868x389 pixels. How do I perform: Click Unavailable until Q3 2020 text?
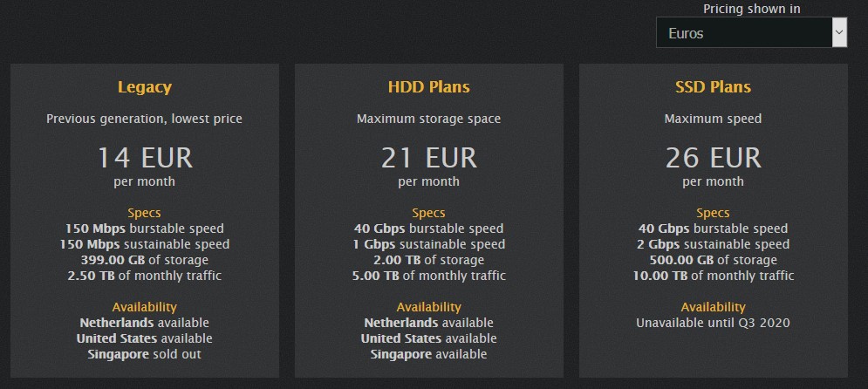point(713,323)
